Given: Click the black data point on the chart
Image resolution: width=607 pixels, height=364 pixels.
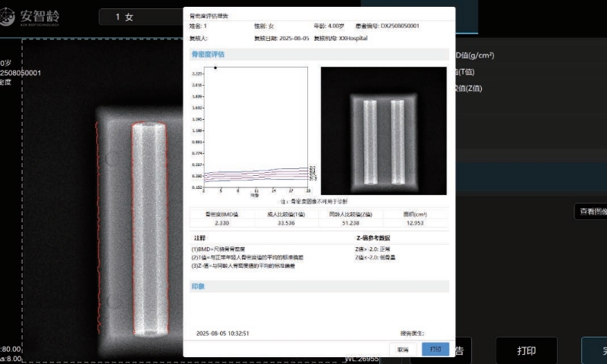Looking at the screenshot, I should pyautogui.click(x=216, y=68).
